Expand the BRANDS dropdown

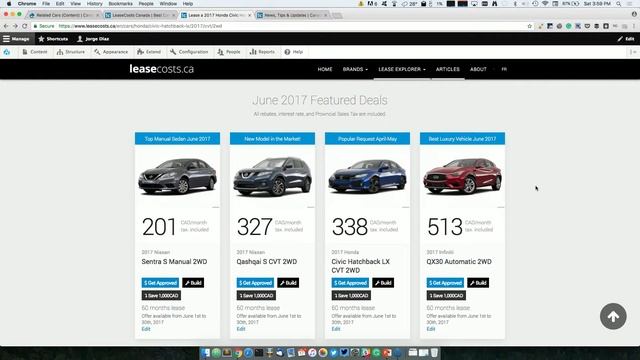355,69
